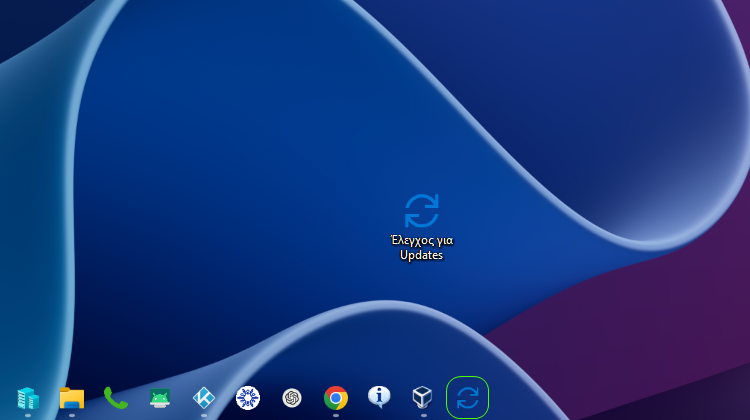Screen dimensions: 750x420
Task: Open the info speech-bubble taskbar icon
Action: pos(379,397)
